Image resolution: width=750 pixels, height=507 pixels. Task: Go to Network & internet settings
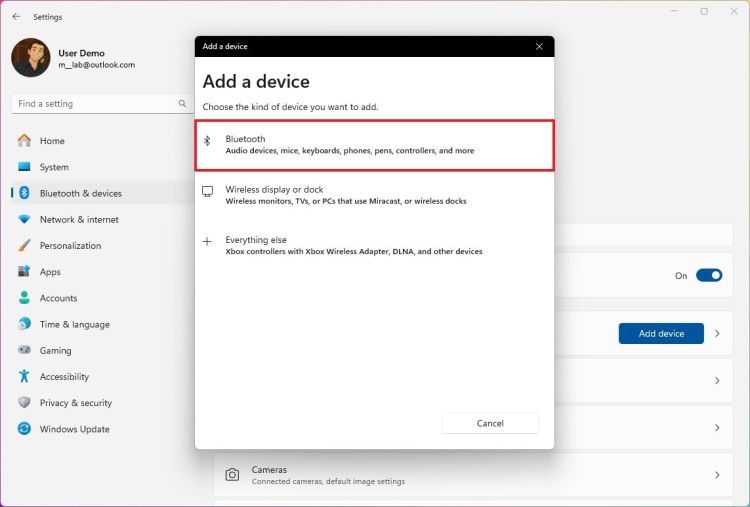pos(78,220)
